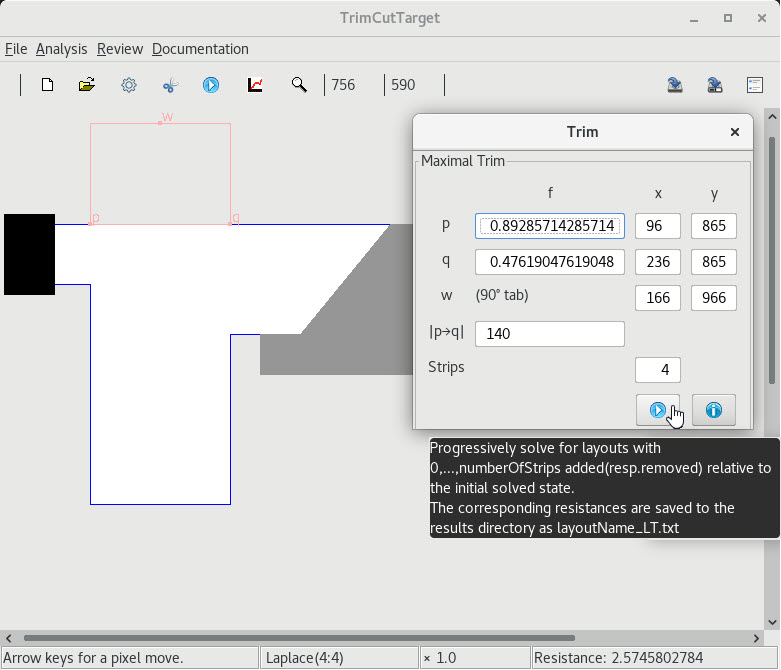Click the rightmost list toolbar icon
The image size is (781, 670).
tap(755, 85)
